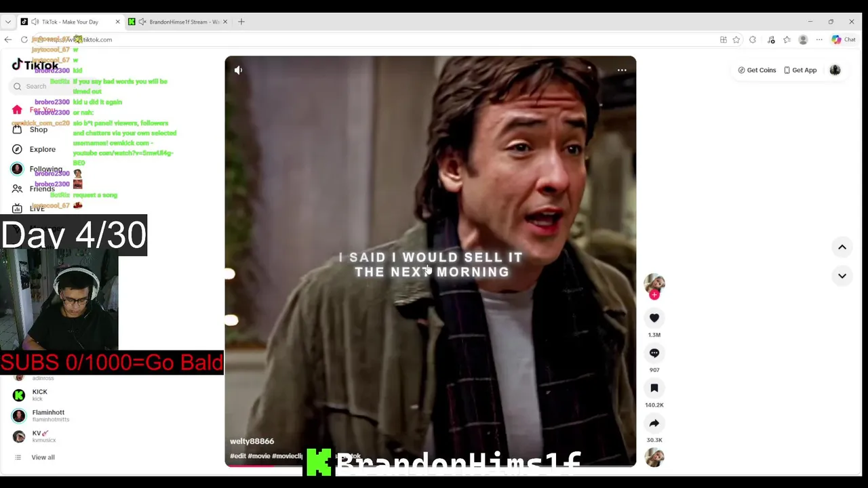The image size is (868, 488).
Task: Unmute the BrandonHimse1f tab via its muted speaker icon
Action: pos(142,22)
